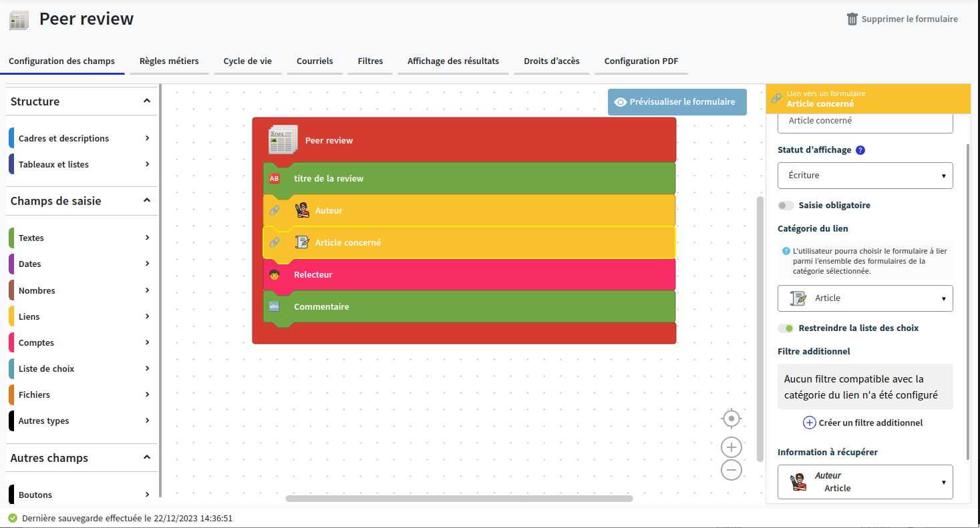This screenshot has width=980, height=528.
Task: Open the Statut d'affichage dropdown
Action: (x=864, y=176)
